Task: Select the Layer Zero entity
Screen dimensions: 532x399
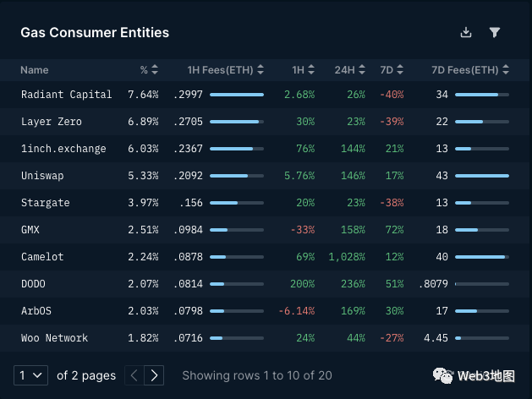Action: (x=52, y=122)
